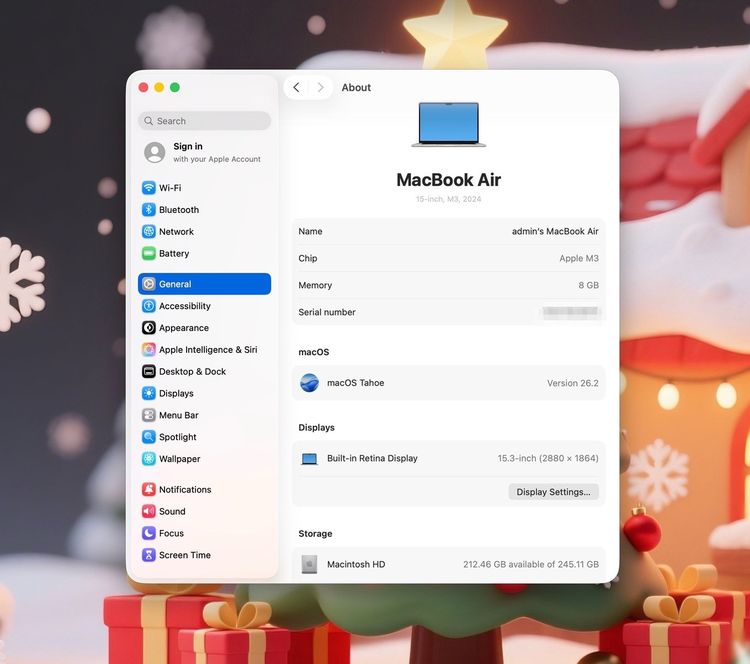Viewport: 750px width, 664px height.
Task: Click the General gear icon
Action: tap(149, 284)
